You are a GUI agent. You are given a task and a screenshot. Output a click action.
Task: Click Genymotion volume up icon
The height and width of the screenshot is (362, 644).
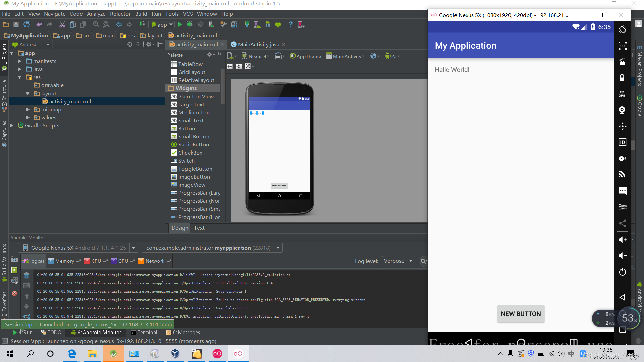[x=622, y=240]
